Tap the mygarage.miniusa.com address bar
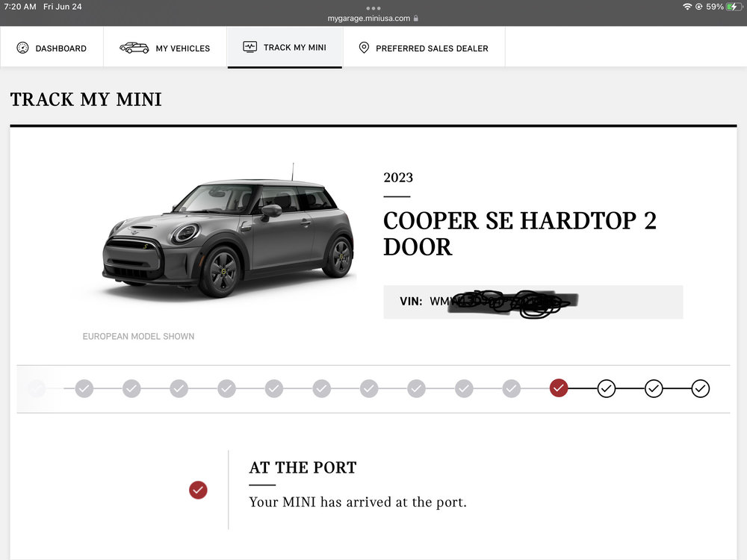Image resolution: width=747 pixels, height=560 pixels. 369,18
